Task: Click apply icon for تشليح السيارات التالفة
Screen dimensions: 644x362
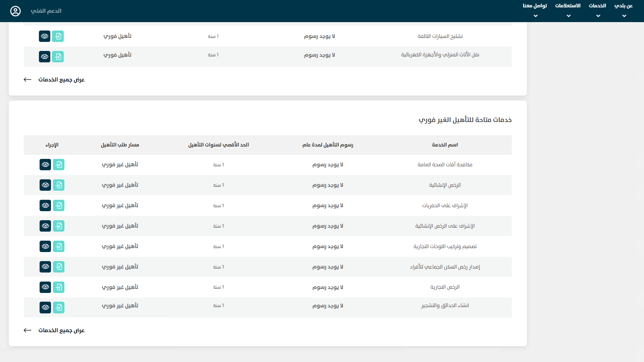Action: tap(58, 36)
